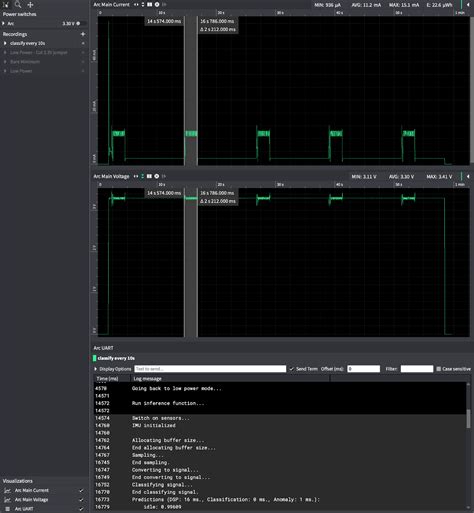This screenshot has height=513, width=474.
Task: Click the add recording plus icon
Action: (x=83, y=34)
